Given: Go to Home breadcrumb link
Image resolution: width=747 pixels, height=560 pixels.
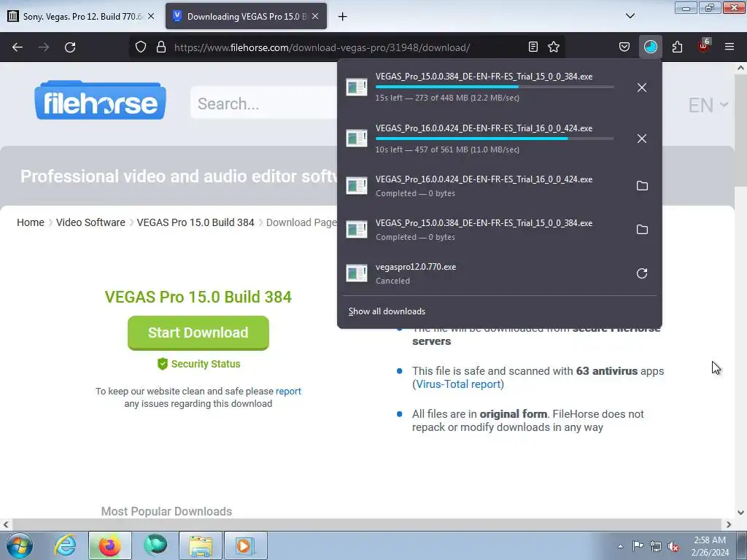Looking at the screenshot, I should coord(31,222).
